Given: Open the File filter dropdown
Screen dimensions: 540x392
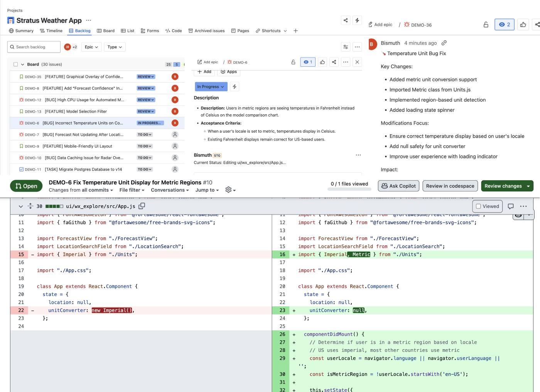Looking at the screenshot, I should click(132, 190).
